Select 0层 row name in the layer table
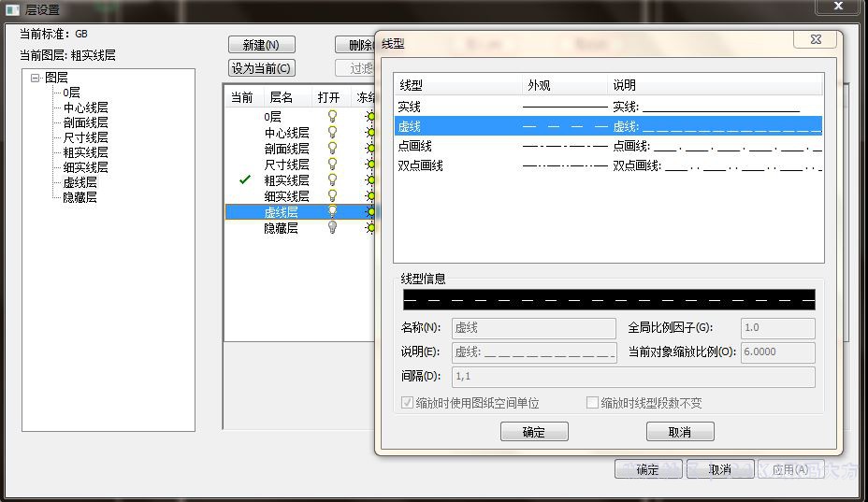This screenshot has height=502, width=868. coord(272,117)
